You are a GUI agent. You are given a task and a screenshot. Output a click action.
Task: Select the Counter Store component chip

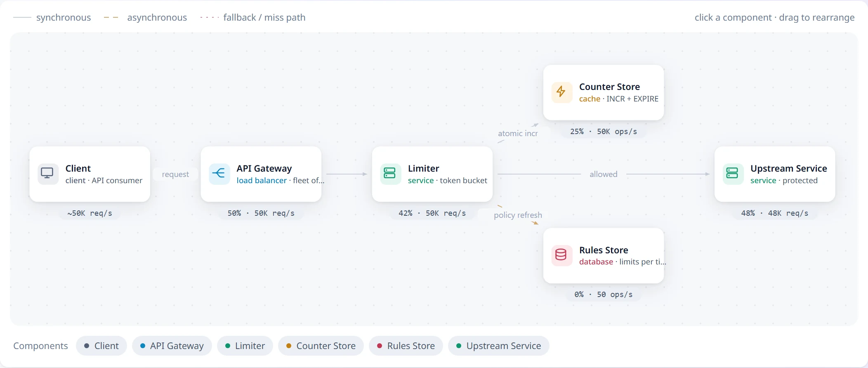point(321,346)
